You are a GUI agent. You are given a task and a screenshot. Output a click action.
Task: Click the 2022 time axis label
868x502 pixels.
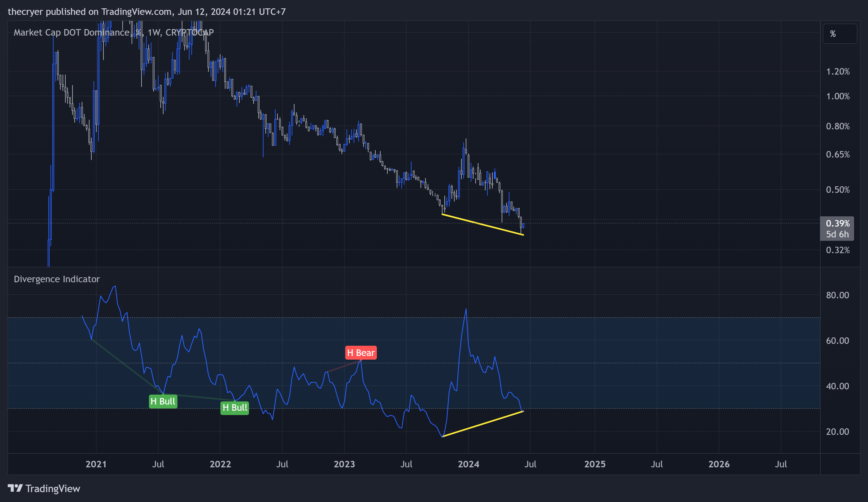[220, 464]
